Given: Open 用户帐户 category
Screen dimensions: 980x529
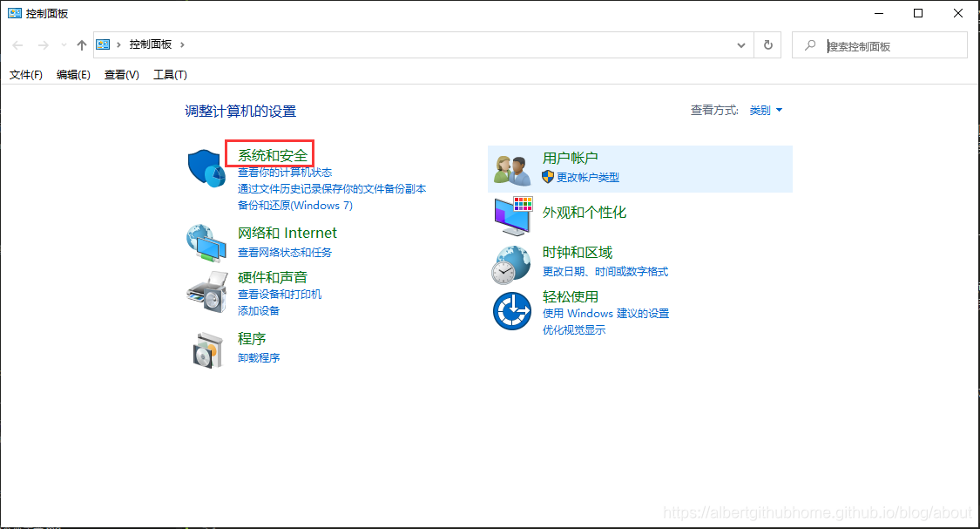Looking at the screenshot, I should pos(570,158).
